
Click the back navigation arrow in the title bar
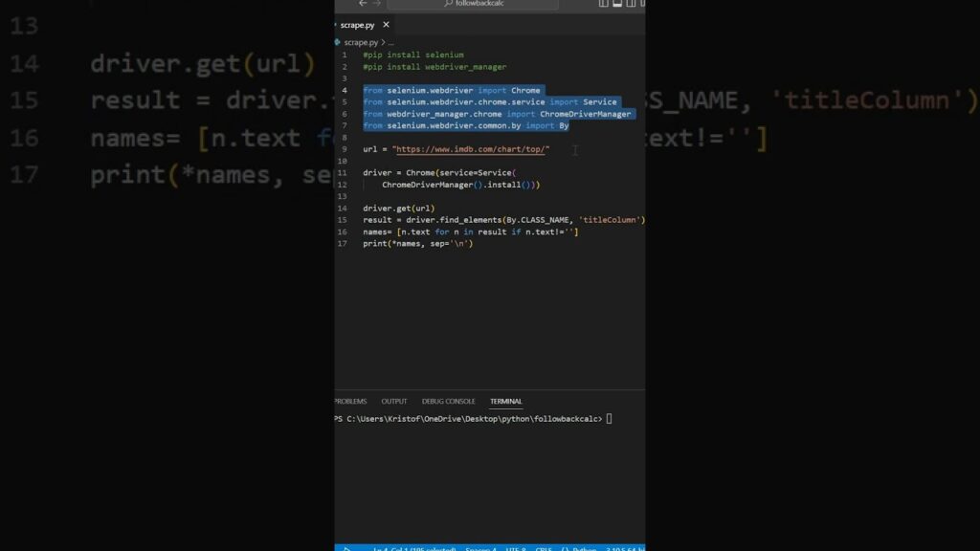tap(362, 4)
